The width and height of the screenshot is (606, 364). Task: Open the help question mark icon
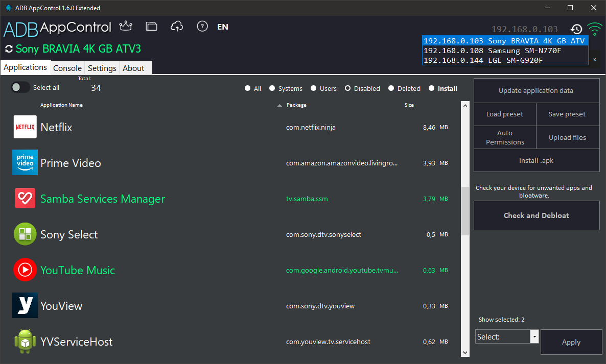[202, 27]
